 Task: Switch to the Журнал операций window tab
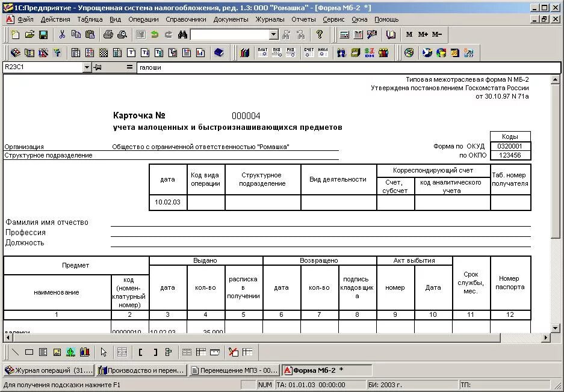pyautogui.click(x=49, y=370)
